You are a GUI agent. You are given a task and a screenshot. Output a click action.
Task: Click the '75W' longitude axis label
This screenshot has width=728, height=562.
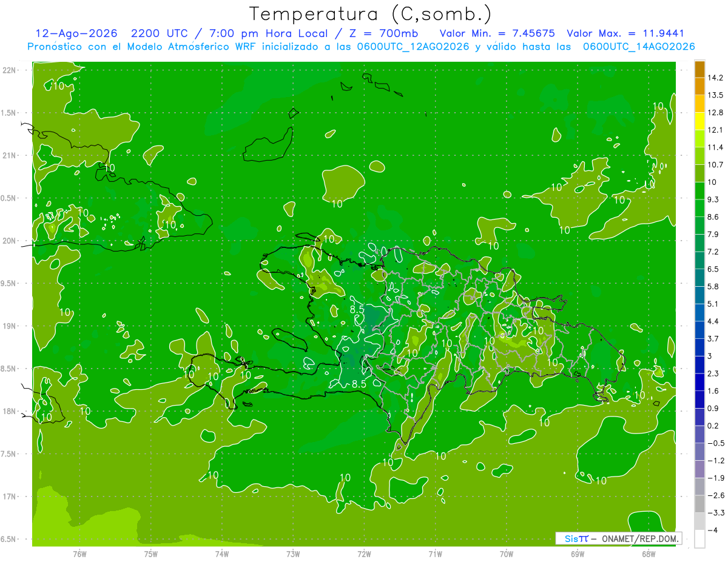tap(151, 554)
